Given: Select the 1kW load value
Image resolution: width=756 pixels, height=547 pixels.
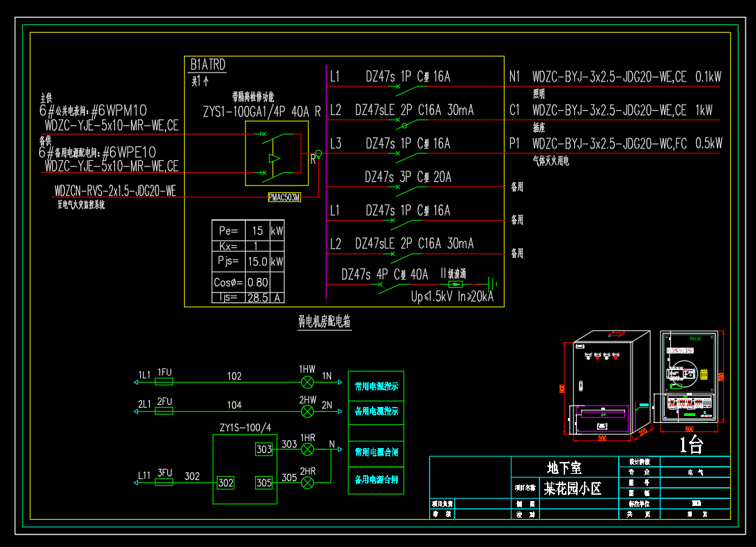Looking at the screenshot, I should click(x=704, y=110).
